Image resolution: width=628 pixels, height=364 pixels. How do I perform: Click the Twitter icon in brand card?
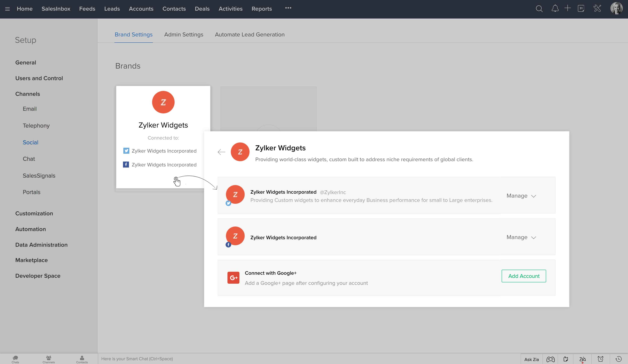[126, 151]
